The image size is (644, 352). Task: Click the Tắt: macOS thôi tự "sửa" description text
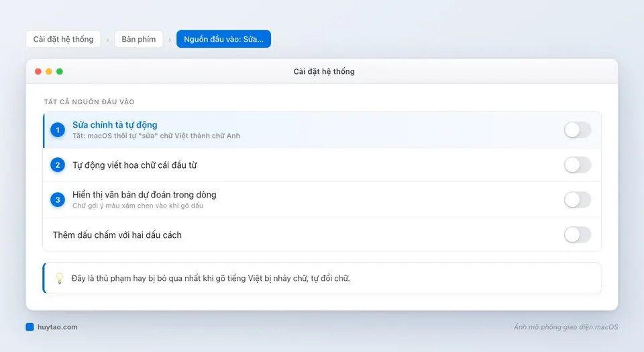click(x=156, y=136)
